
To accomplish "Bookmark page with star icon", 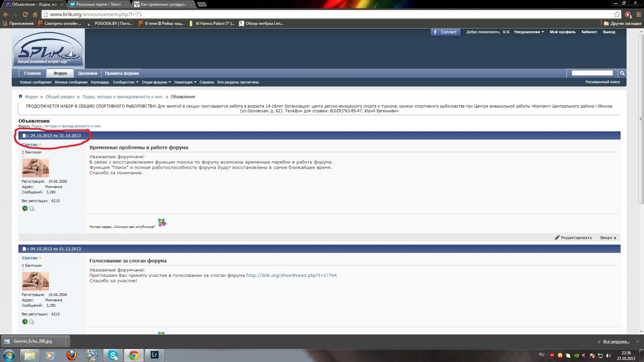I will click(x=617, y=14).
